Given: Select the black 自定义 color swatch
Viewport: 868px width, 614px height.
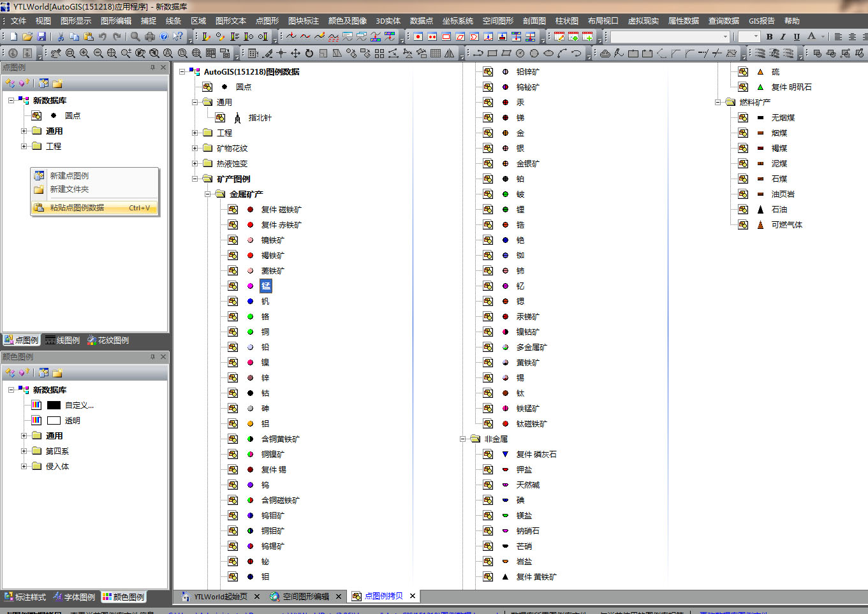Looking at the screenshot, I should [54, 406].
